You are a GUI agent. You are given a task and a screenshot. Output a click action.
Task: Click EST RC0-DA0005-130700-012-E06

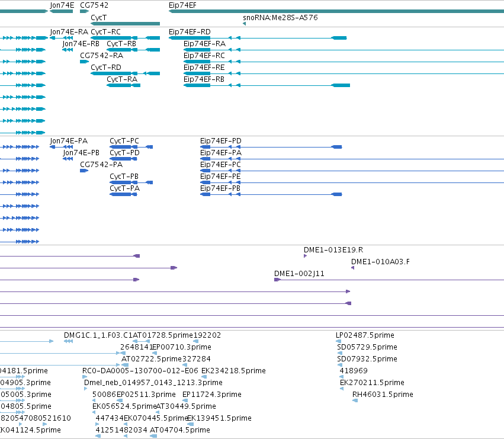(140, 371)
